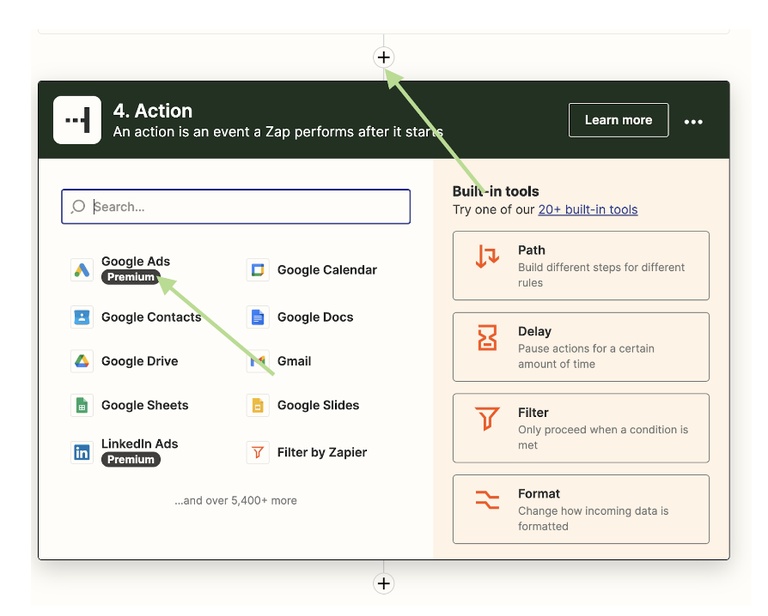Click the Learn more button
The width and height of the screenshot is (768, 616).
pos(618,120)
